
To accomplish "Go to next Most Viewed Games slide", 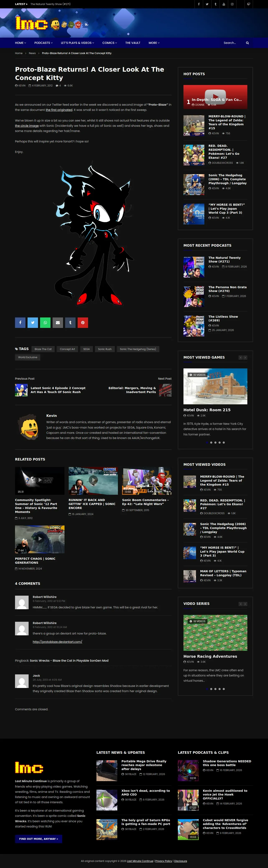I will point(245,358).
